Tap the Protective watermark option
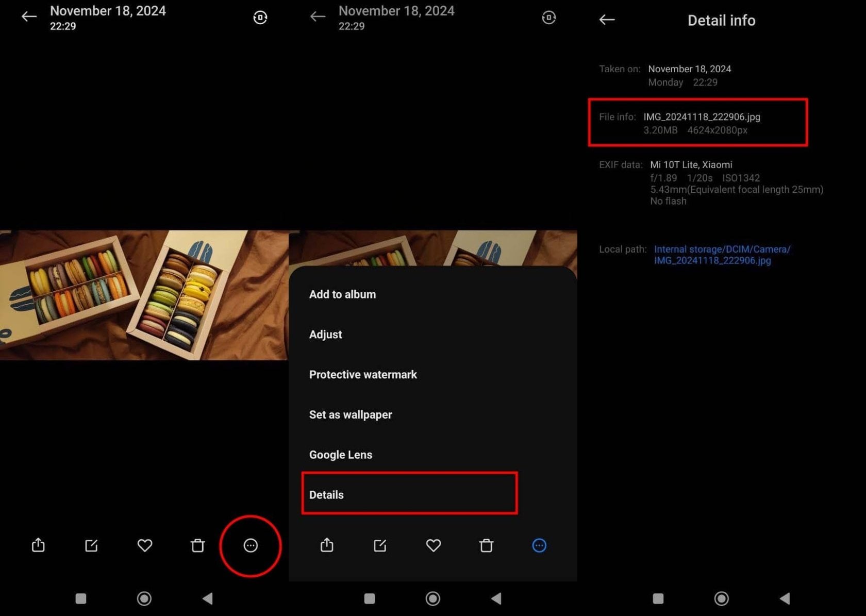The image size is (866, 616). [x=363, y=375]
